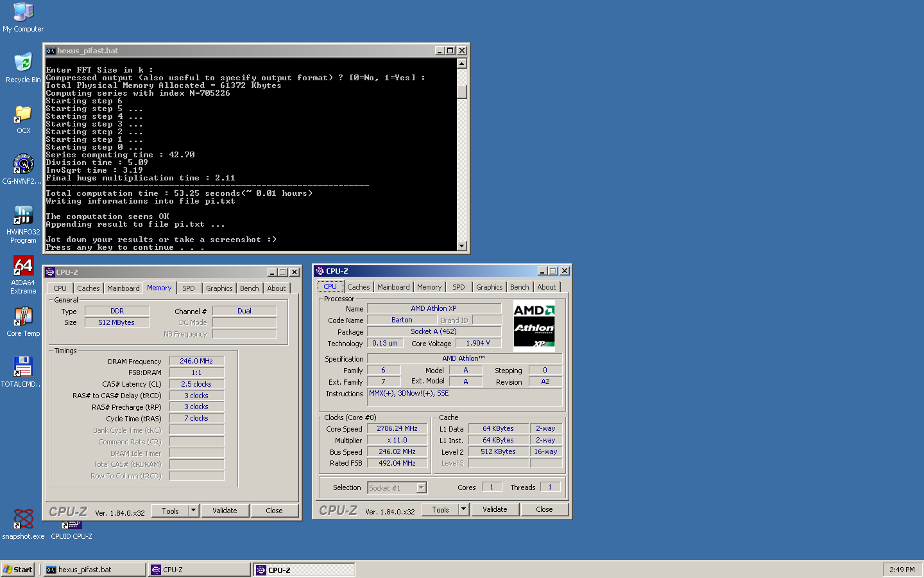Click the DRAM Frequency value 246.0 MHz
The image size is (924, 578).
[196, 361]
